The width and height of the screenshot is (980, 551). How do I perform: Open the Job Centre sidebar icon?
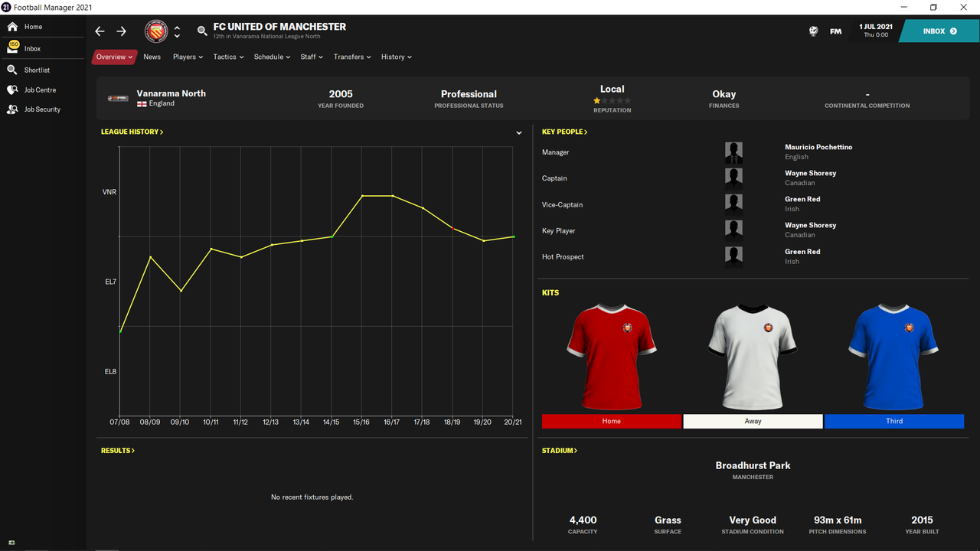point(12,90)
